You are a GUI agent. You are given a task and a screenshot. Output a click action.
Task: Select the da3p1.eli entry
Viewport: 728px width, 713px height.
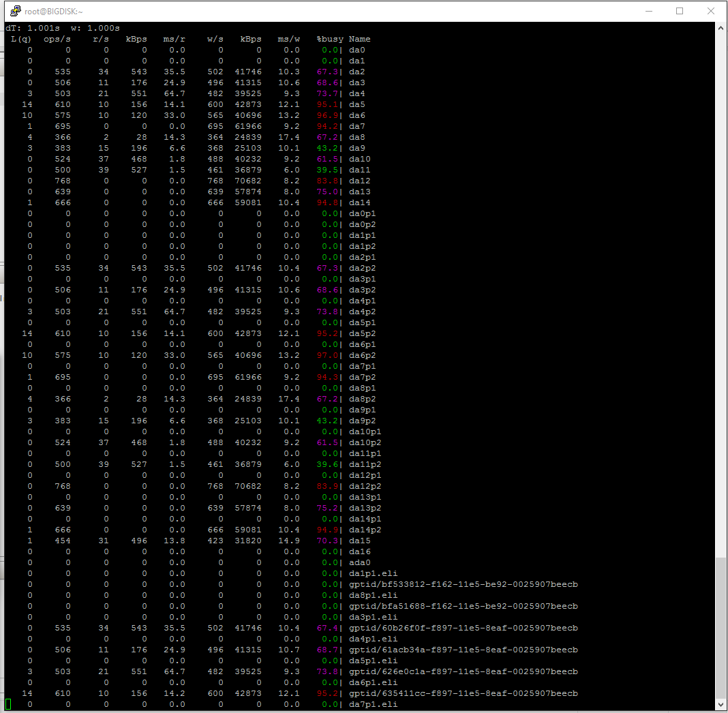pyautogui.click(x=374, y=618)
